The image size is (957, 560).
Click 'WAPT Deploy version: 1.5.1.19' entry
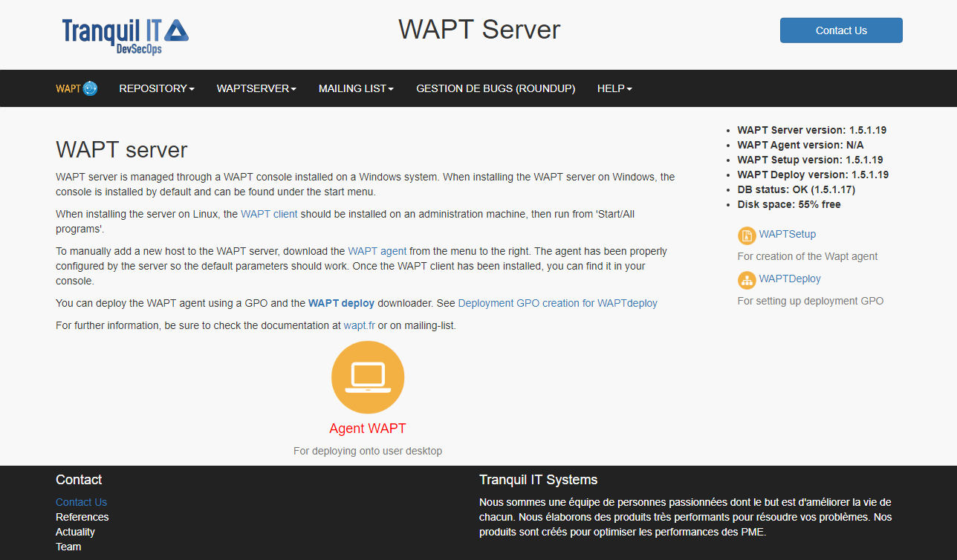click(x=813, y=175)
